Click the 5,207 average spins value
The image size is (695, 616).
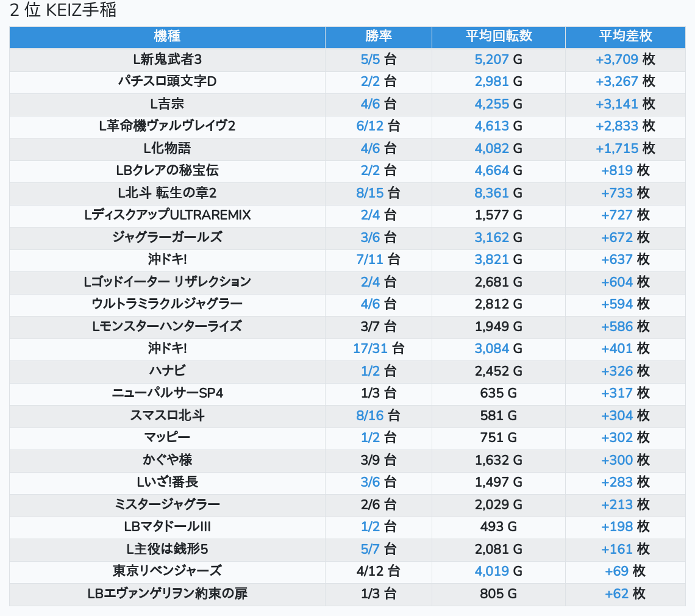coord(491,60)
